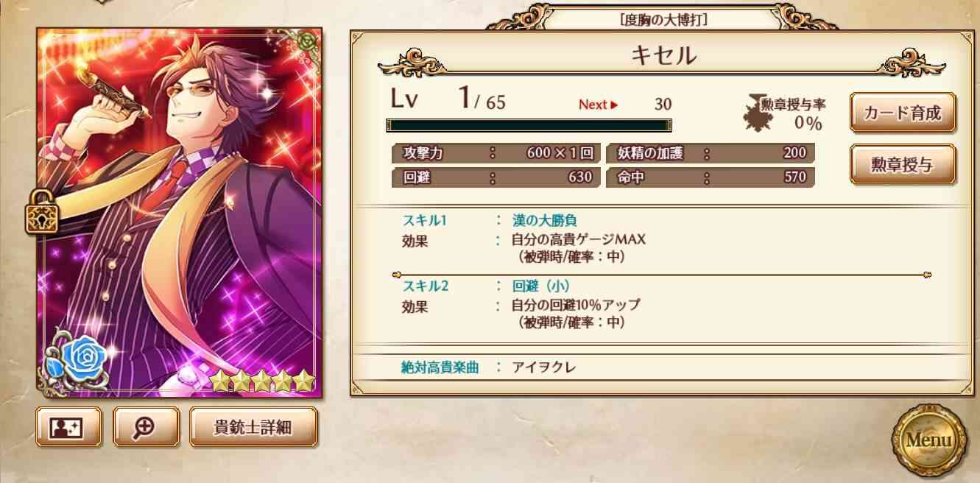980x483 pixels.
Task: Open 貴銃士詳細 details
Action: pyautogui.click(x=254, y=427)
